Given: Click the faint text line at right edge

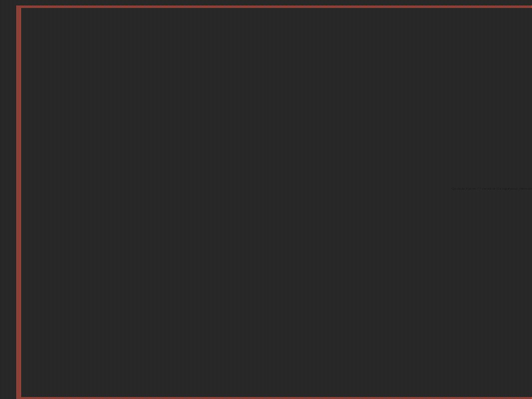Looking at the screenshot, I should tap(492, 189).
